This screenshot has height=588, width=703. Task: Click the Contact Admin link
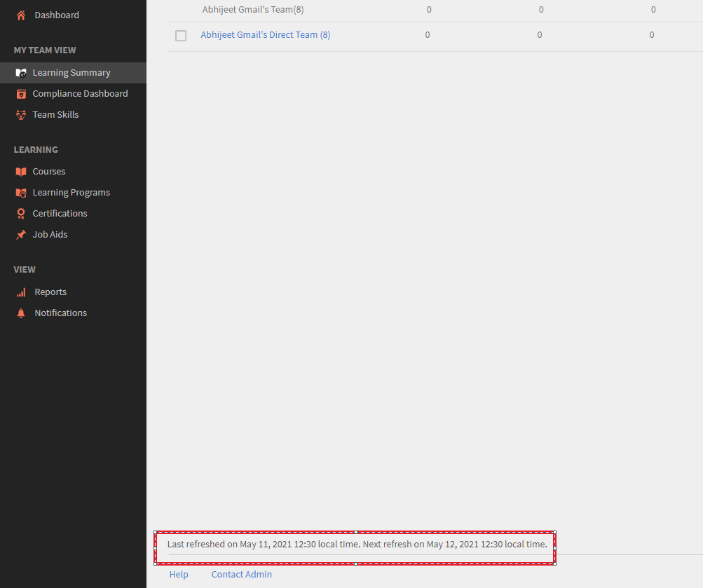click(x=241, y=573)
